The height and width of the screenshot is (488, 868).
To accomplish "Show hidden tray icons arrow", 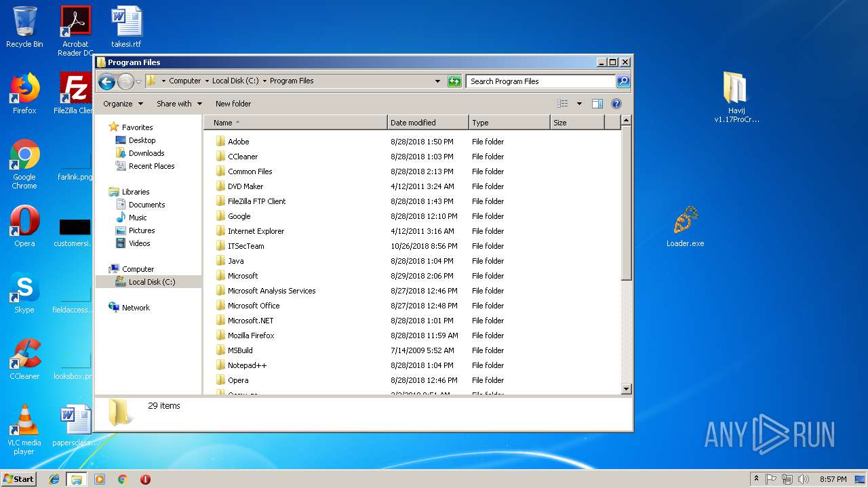I will 756,479.
